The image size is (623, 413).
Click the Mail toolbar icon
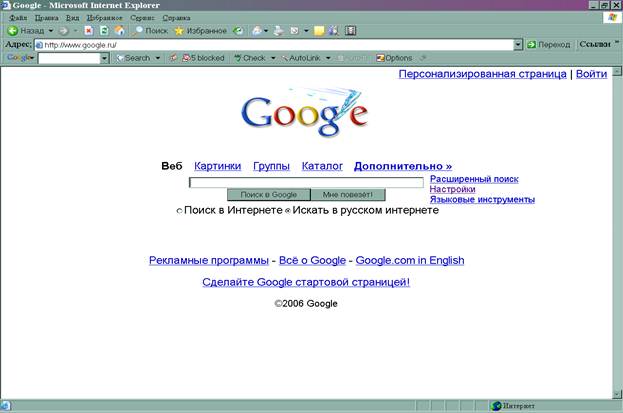[257, 31]
